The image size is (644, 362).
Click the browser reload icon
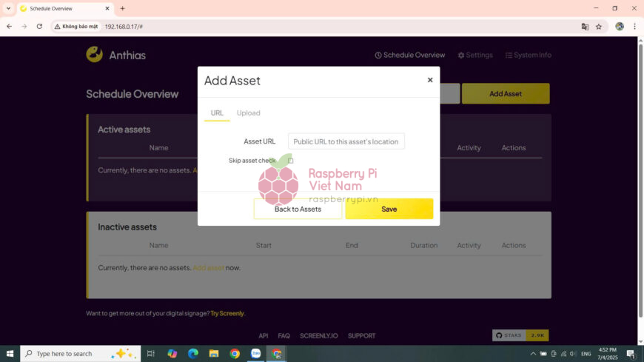[x=39, y=26]
